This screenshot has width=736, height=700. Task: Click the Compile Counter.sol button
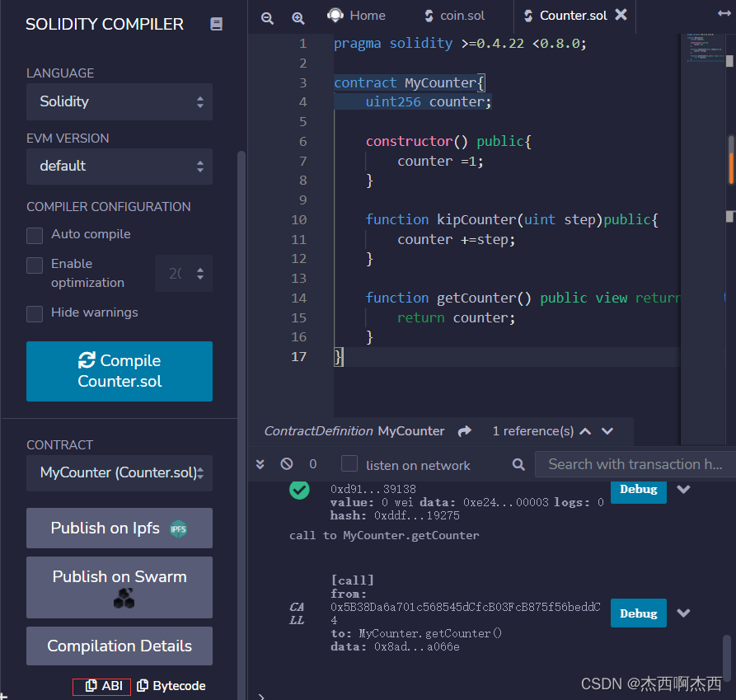[120, 371]
